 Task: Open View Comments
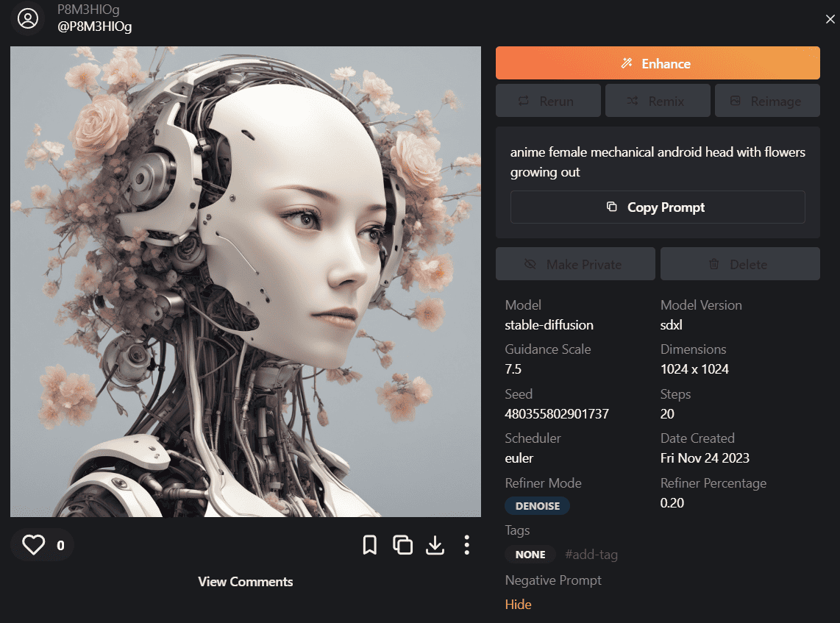pos(246,582)
